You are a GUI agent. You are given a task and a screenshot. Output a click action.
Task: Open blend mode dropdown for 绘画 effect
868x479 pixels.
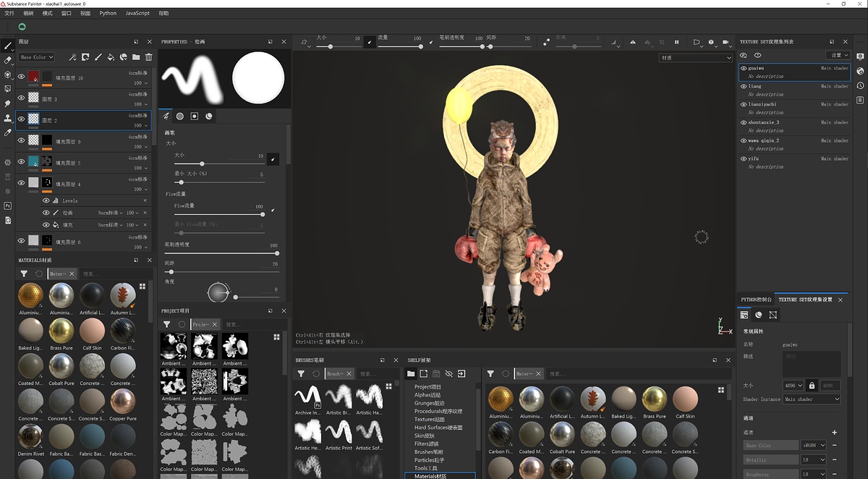111,213
